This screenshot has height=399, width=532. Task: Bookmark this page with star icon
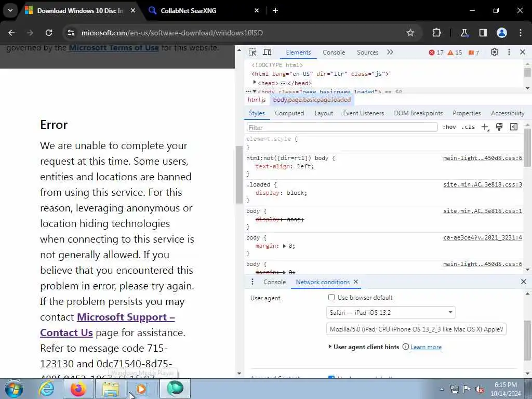(x=410, y=33)
